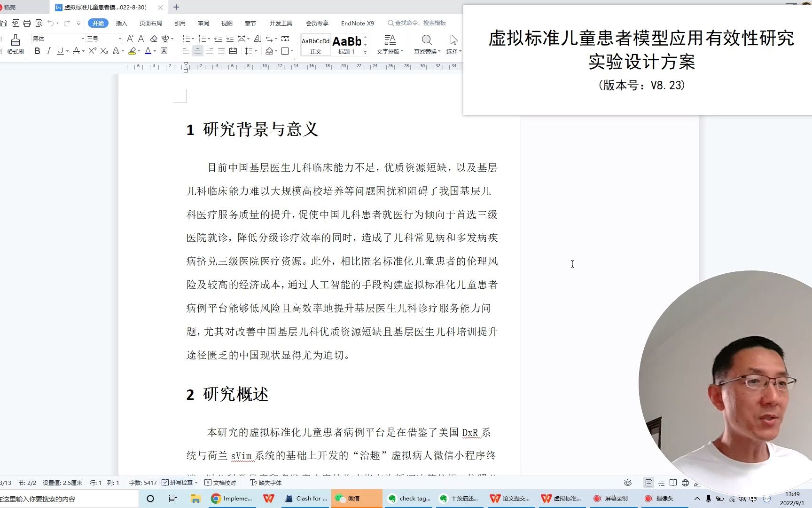Center-align the paragraph
Viewport: 812px width, 508px height.
pos(198,51)
